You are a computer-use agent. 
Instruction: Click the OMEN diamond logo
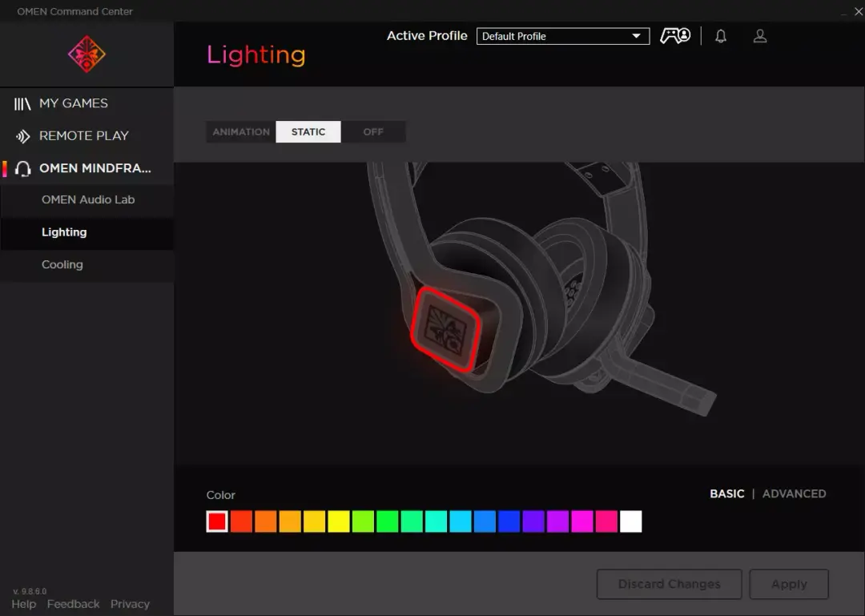(86, 54)
